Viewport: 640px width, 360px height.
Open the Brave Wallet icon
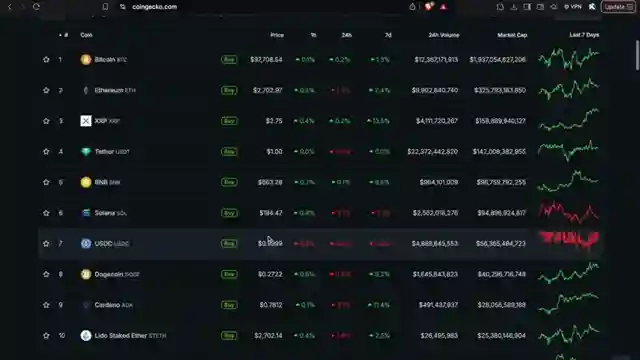pos(540,7)
